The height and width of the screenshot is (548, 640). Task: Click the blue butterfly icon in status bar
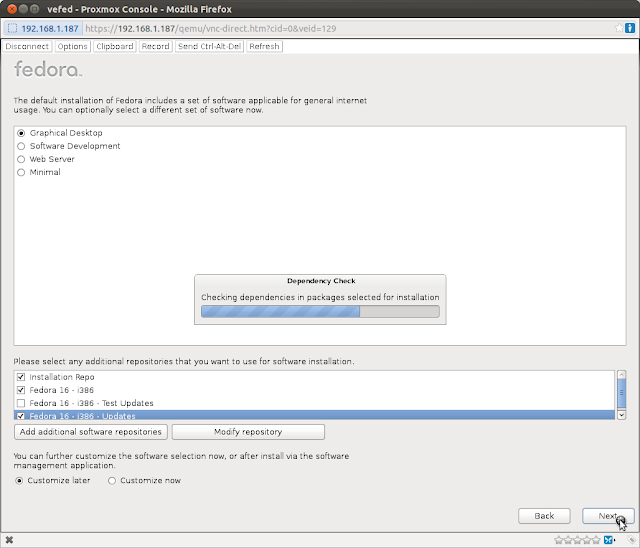pyautogui.click(x=608, y=540)
